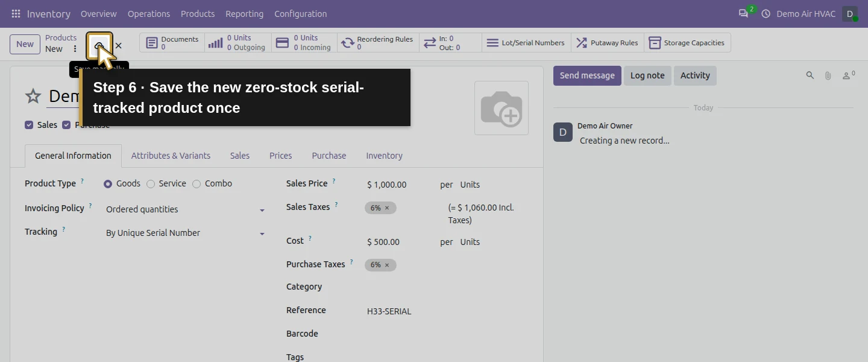Click the Inventory app title

pos(48,13)
